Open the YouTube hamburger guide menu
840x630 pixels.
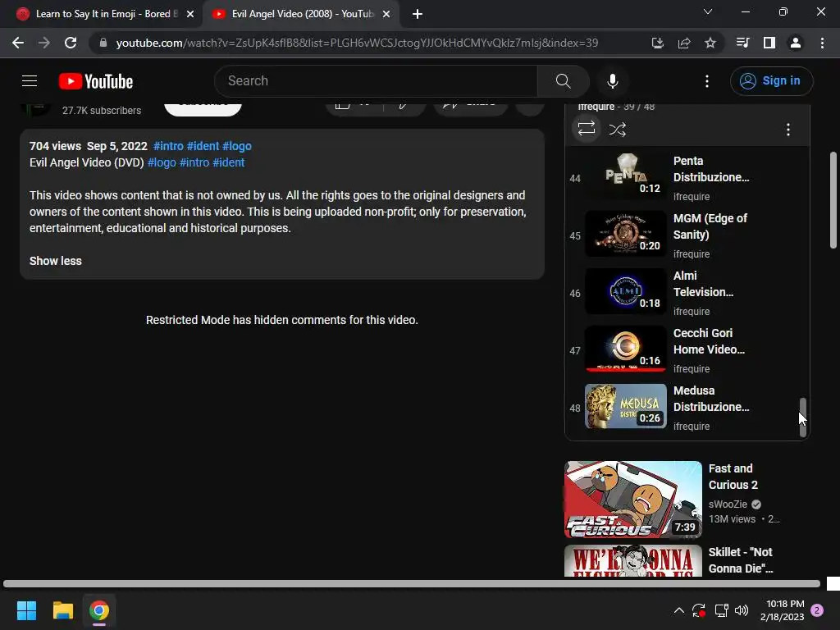30,81
